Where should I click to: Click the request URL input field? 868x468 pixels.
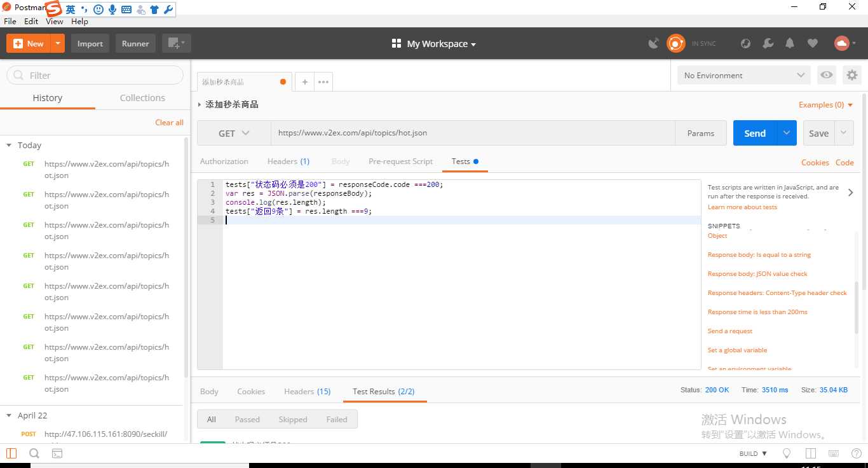point(473,133)
